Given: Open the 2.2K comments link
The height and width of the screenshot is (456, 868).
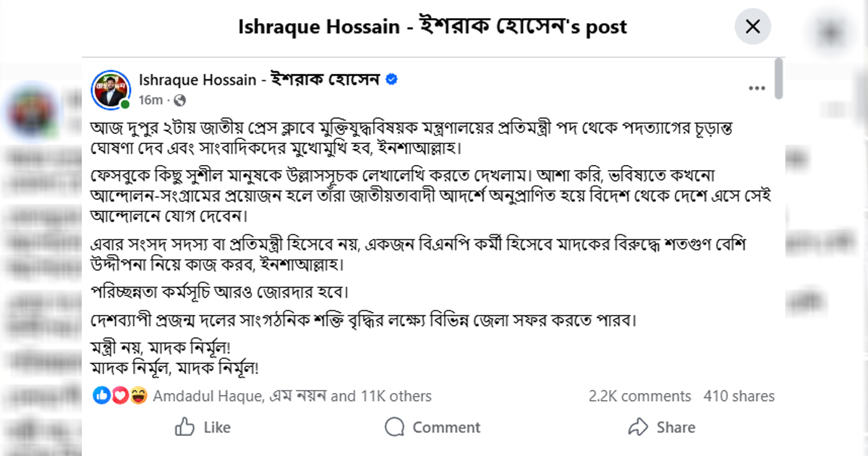Looking at the screenshot, I should 639,396.
